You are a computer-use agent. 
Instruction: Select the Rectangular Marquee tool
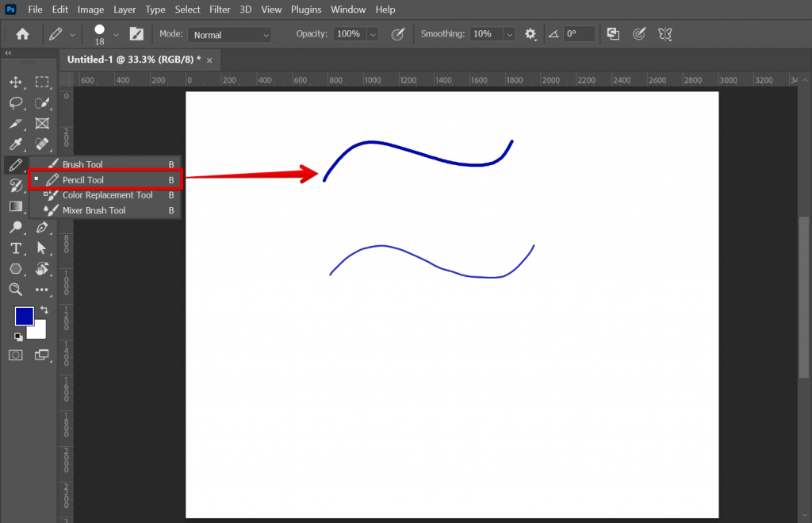coord(42,82)
